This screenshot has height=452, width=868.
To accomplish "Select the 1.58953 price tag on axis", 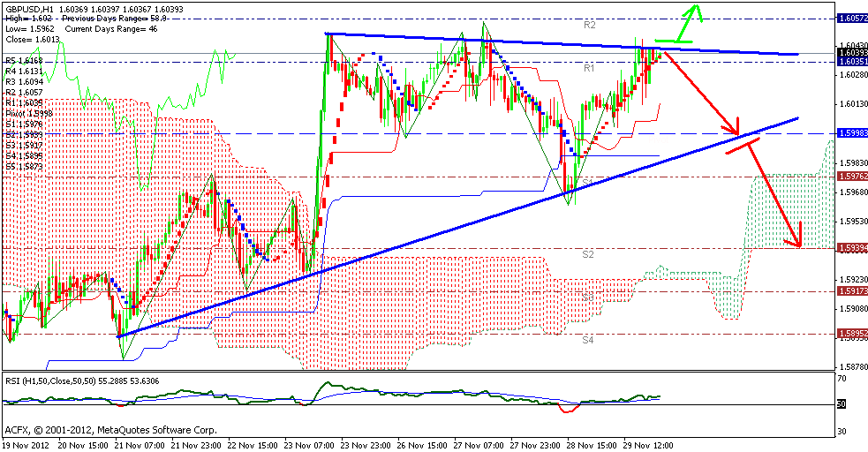I will point(850,334).
